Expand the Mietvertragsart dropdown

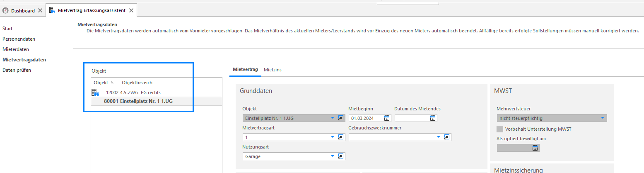[332, 137]
